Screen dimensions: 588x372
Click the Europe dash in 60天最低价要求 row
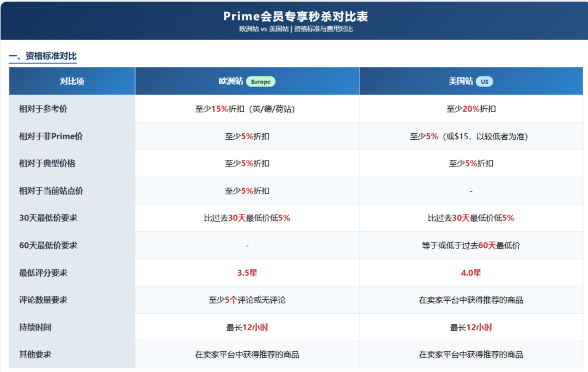click(247, 246)
